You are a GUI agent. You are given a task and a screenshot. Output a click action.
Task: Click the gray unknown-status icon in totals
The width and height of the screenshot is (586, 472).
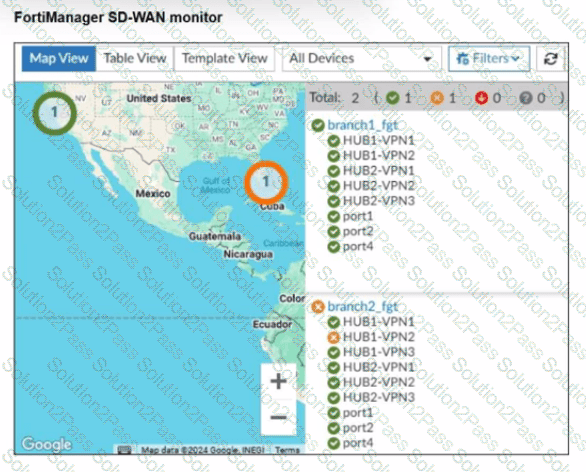pyautogui.click(x=525, y=98)
